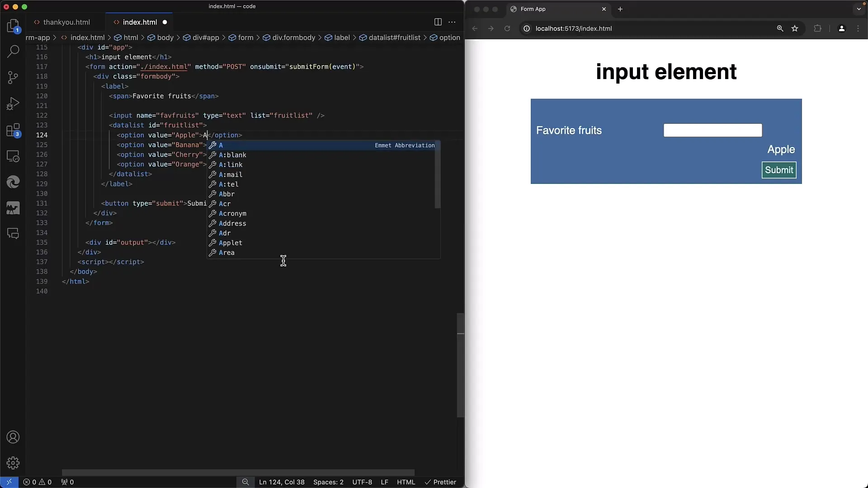Bookmark this page with the star
Viewport: 868px width, 488px height.
pos(795,28)
